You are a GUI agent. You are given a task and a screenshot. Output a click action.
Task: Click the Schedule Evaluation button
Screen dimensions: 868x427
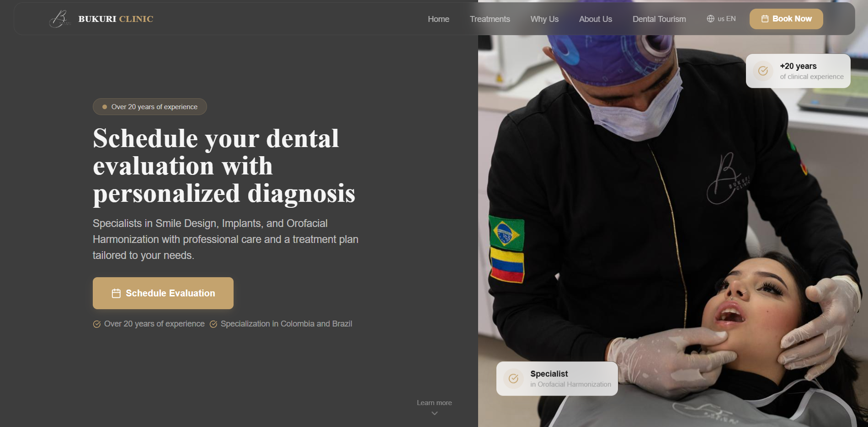pos(163,293)
